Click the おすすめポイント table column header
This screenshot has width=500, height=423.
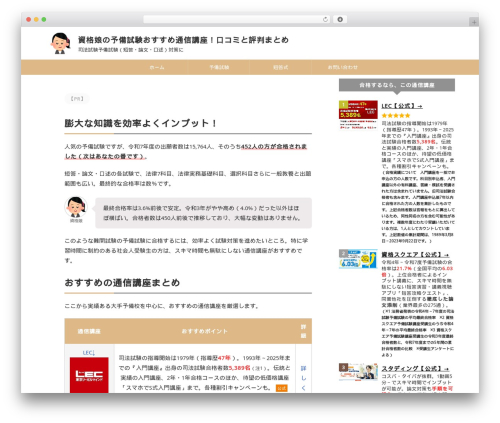tap(205, 331)
